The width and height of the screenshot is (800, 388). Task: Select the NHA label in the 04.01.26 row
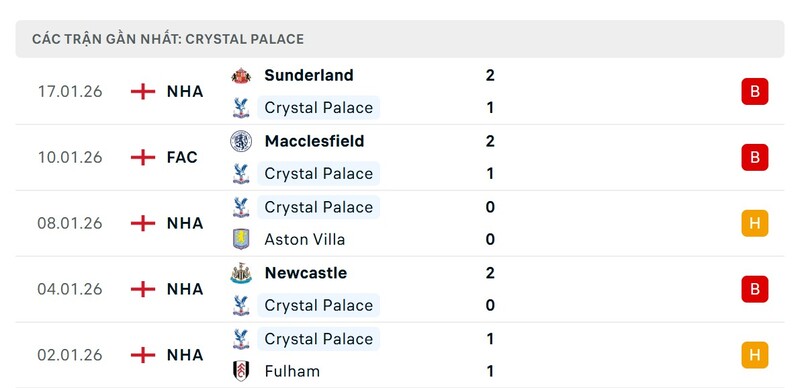coord(185,289)
